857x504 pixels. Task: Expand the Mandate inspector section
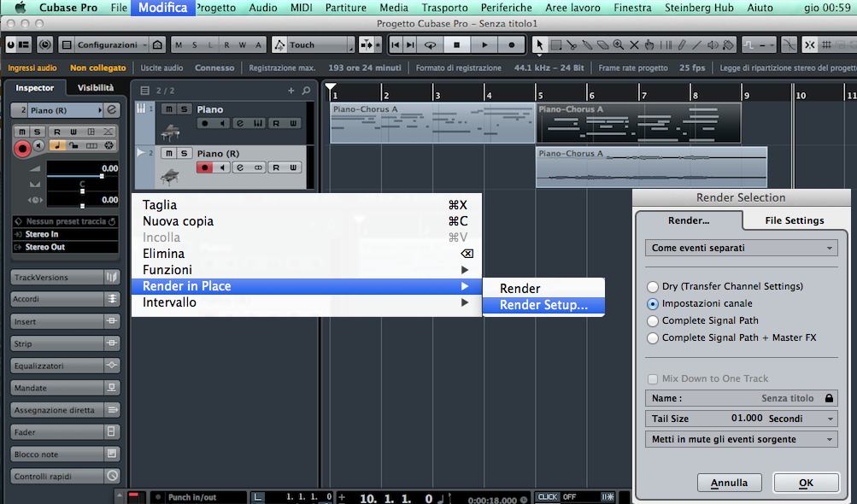(64, 388)
